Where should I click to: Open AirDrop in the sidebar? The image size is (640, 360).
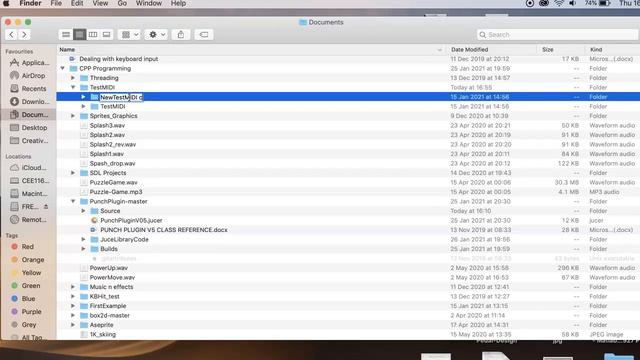(x=27, y=76)
